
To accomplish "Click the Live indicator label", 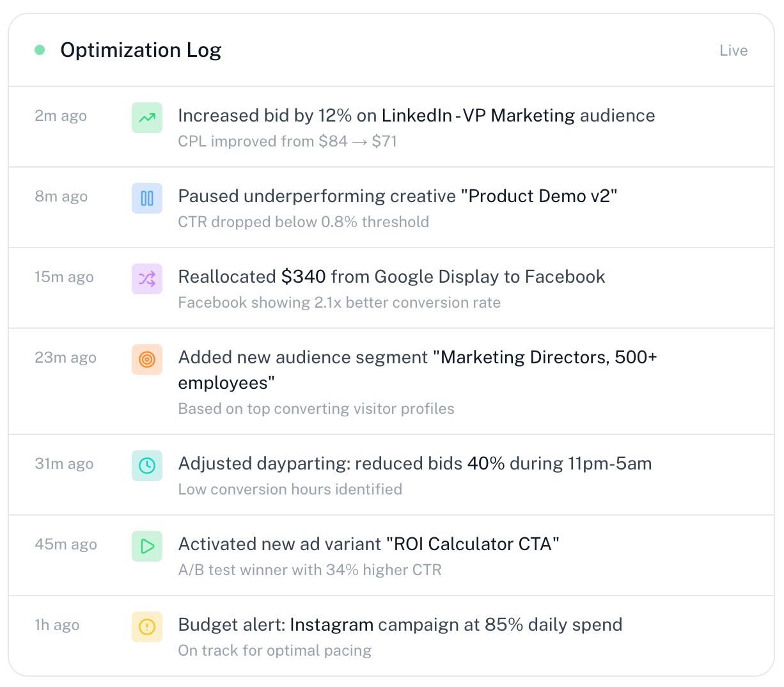I will tap(733, 51).
